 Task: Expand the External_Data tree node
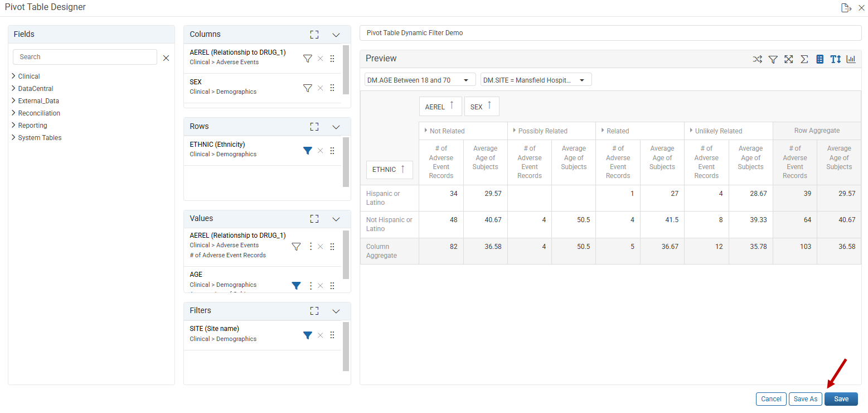pos(13,100)
